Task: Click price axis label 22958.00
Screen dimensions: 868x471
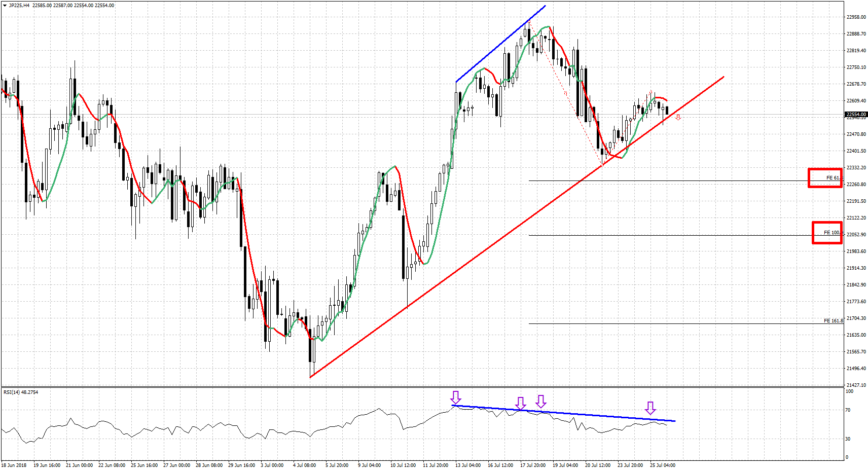Action: click(856, 17)
